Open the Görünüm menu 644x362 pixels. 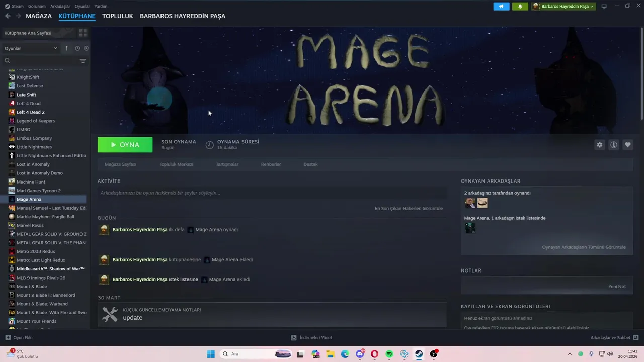click(x=37, y=6)
